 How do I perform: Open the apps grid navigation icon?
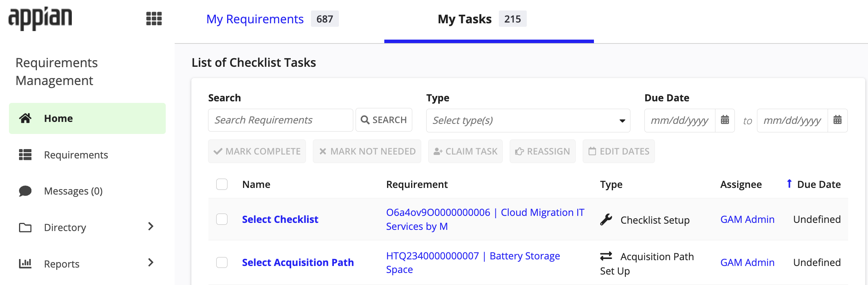pyautogui.click(x=154, y=19)
